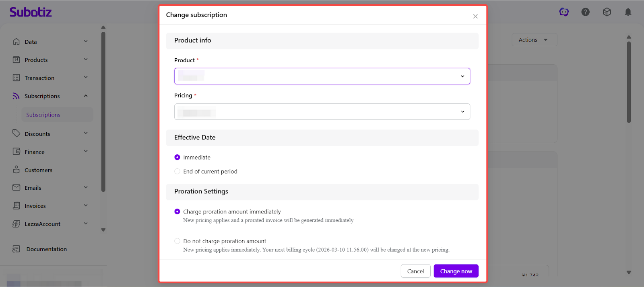644x287 pixels.
Task: Click the cube package icon in header
Action: point(607,12)
